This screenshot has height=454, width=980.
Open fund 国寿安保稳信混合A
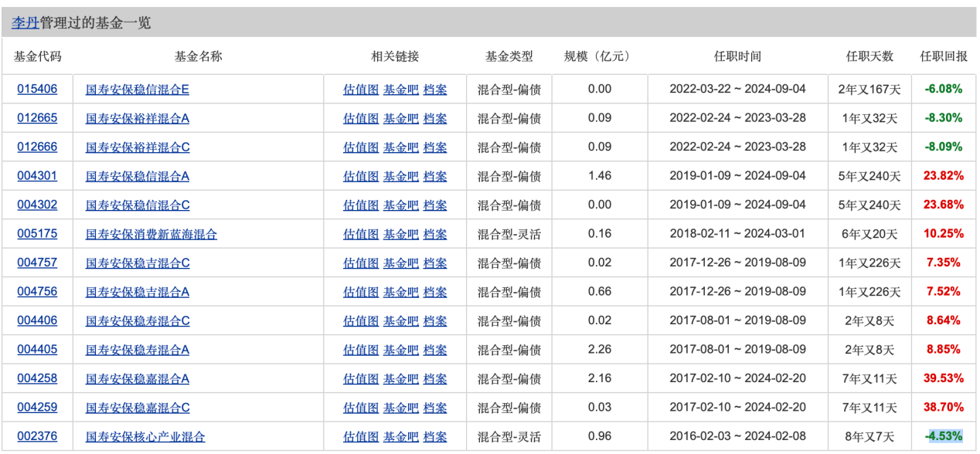click(137, 176)
